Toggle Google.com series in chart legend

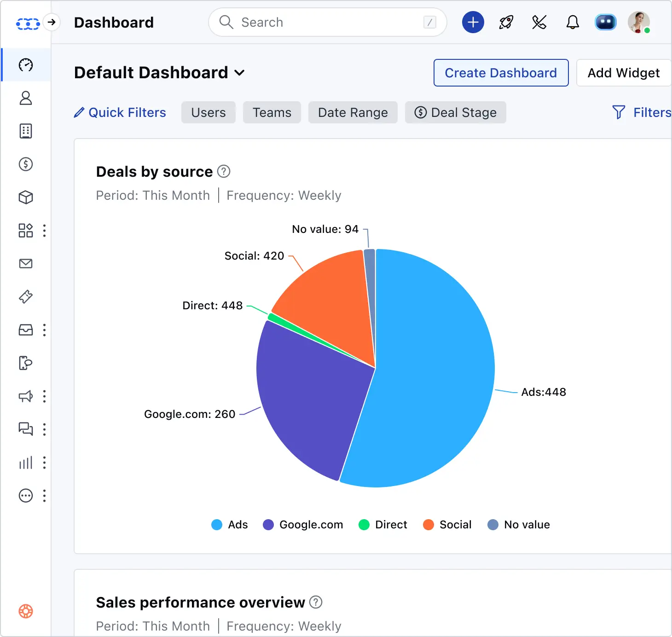click(303, 525)
